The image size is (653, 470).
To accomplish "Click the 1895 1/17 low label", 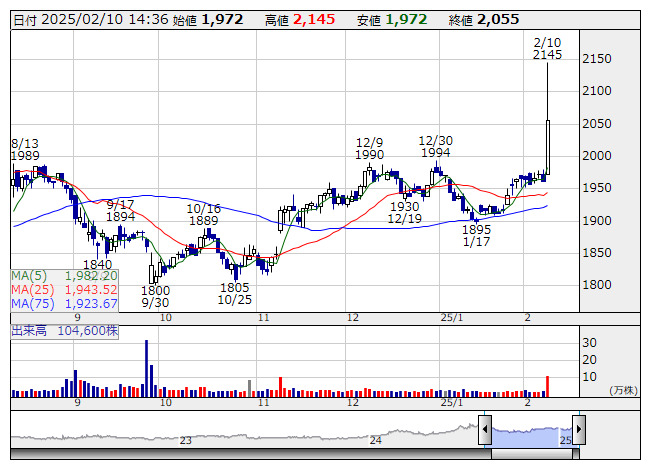I will click(x=476, y=236).
